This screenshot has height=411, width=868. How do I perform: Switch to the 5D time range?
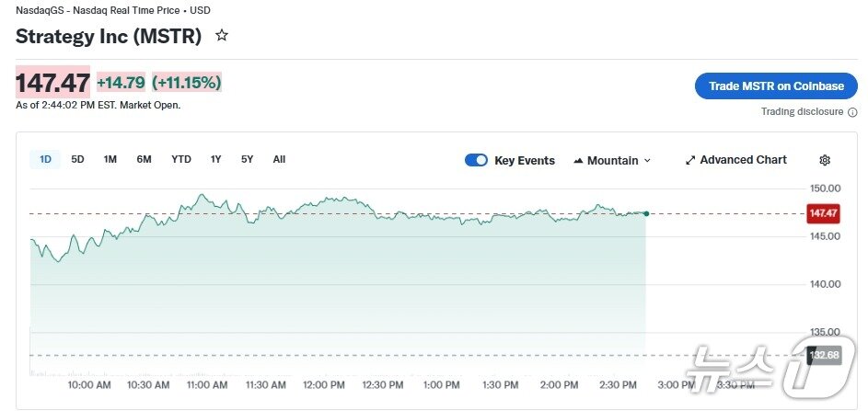point(78,159)
